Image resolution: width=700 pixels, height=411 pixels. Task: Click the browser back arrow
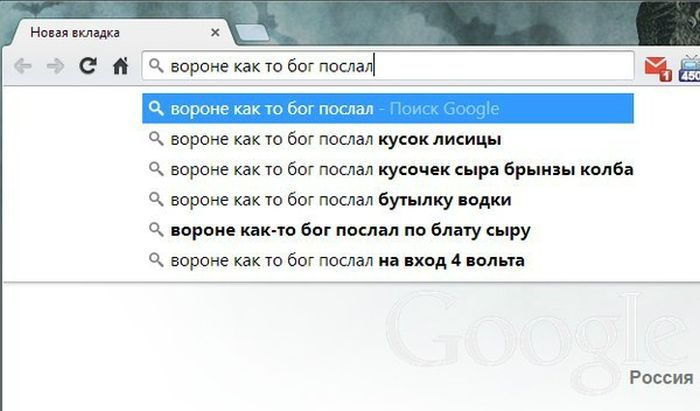pyautogui.click(x=23, y=66)
